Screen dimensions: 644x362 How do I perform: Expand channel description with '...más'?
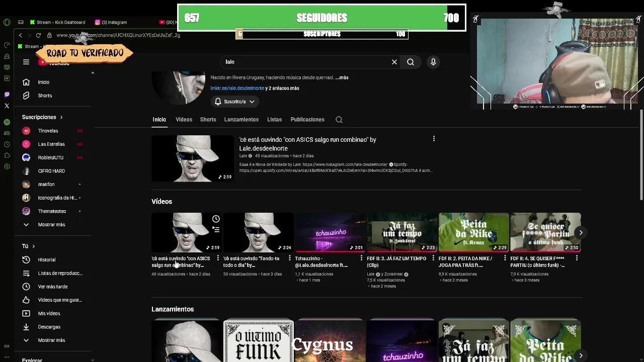[x=342, y=77]
